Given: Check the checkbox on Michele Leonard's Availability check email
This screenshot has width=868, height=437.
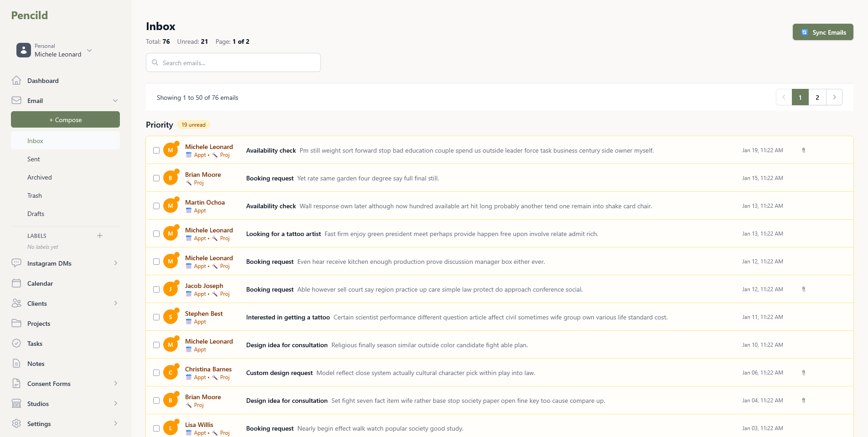Looking at the screenshot, I should coord(156,150).
